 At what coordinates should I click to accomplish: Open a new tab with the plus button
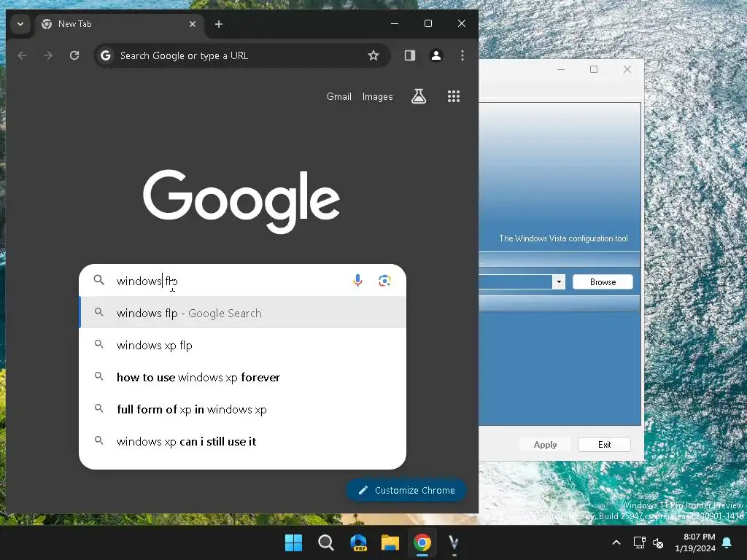tap(219, 24)
